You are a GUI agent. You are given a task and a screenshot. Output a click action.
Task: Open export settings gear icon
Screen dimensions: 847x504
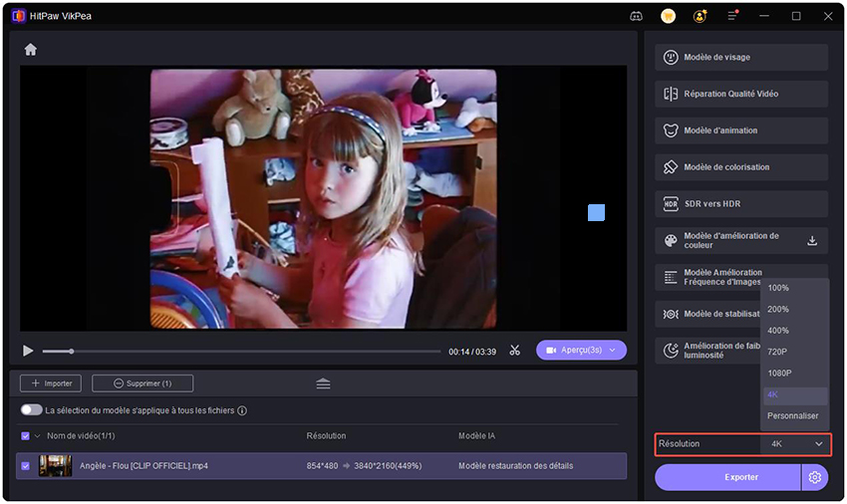pos(814,477)
